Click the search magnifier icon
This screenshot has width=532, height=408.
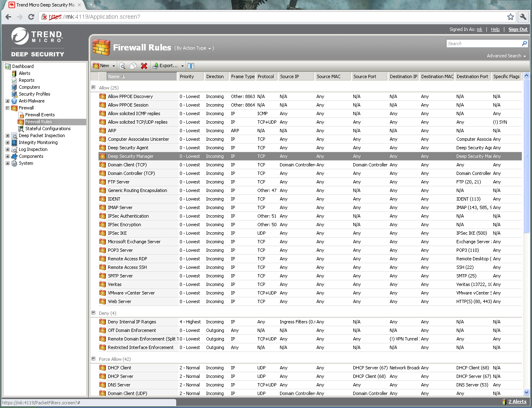coord(524,44)
